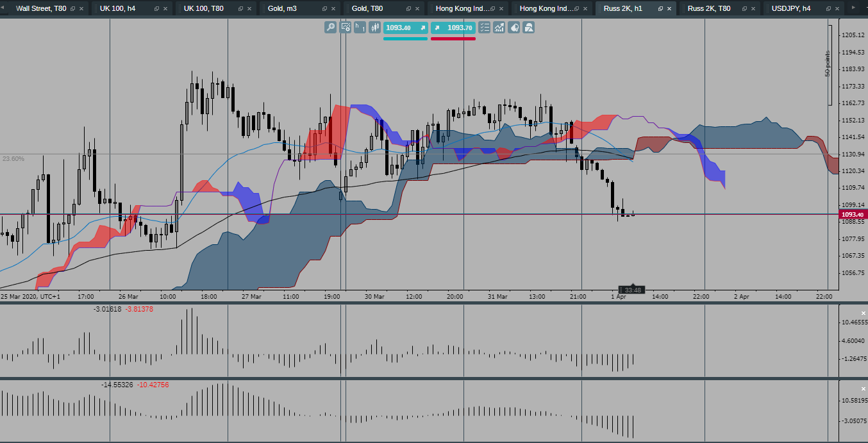Click the red 1093.40 price label

[x=852, y=214]
